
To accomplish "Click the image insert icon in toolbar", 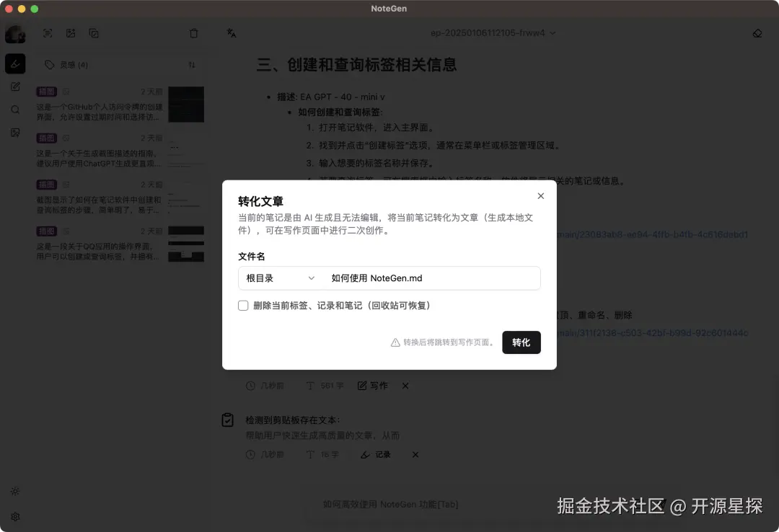I will tap(71, 33).
